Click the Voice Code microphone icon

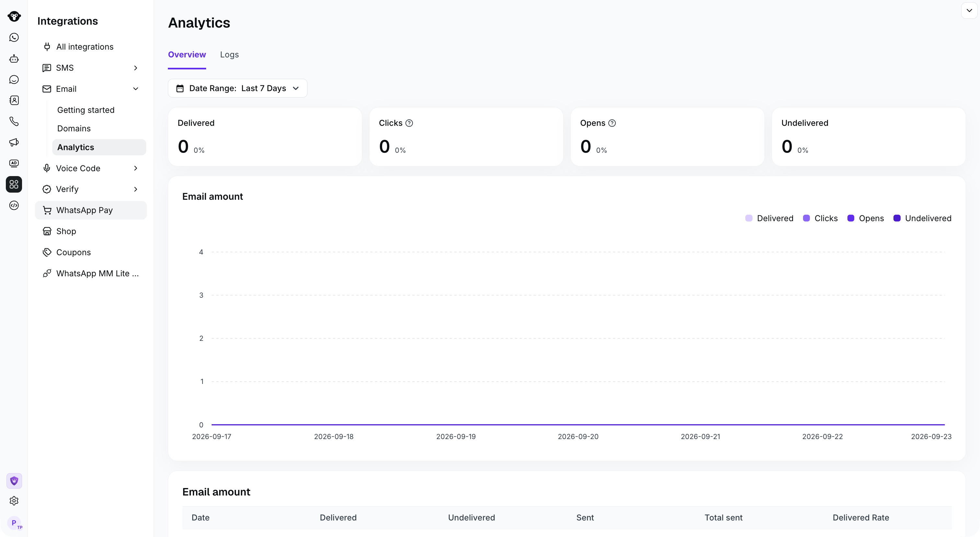tap(47, 168)
